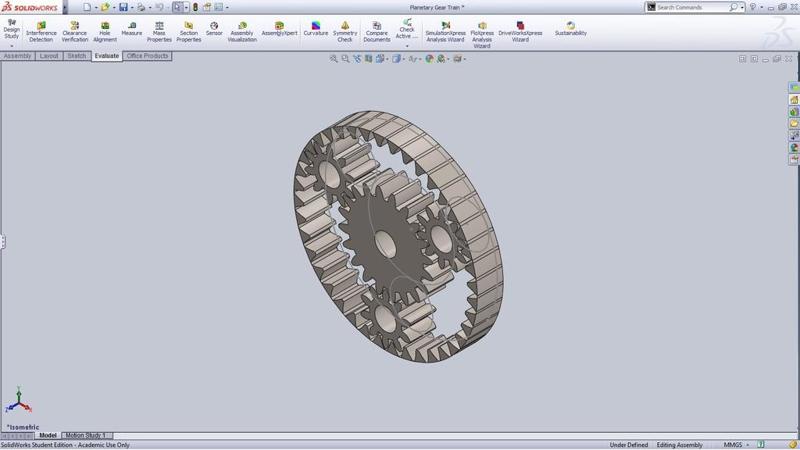Viewport: 800px width, 450px height.
Task: Click the Sensor tool
Action: tap(214, 29)
